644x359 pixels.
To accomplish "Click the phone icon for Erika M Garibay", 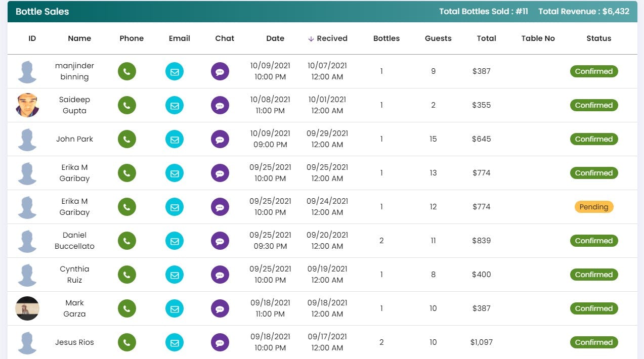I will coord(126,173).
